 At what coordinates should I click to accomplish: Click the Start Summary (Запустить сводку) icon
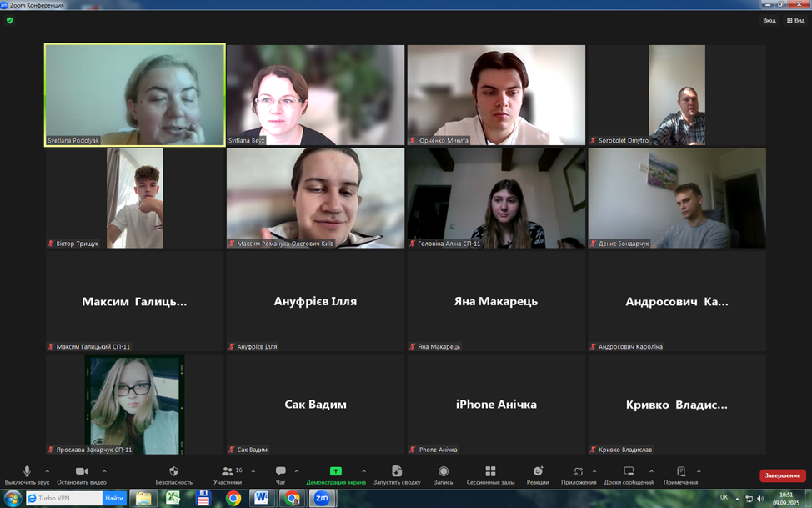point(397,472)
